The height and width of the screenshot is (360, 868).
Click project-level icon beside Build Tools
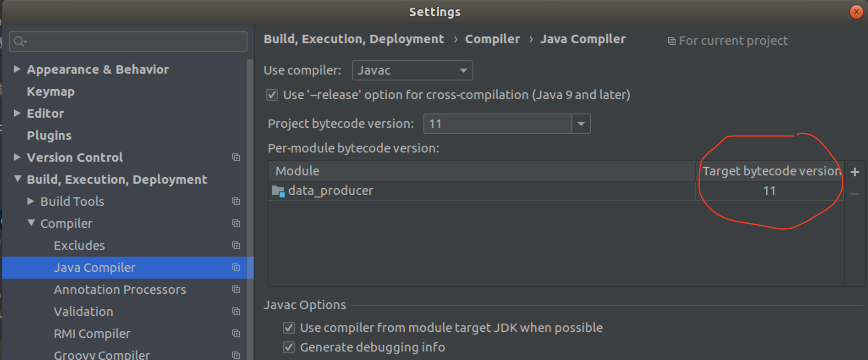(236, 201)
